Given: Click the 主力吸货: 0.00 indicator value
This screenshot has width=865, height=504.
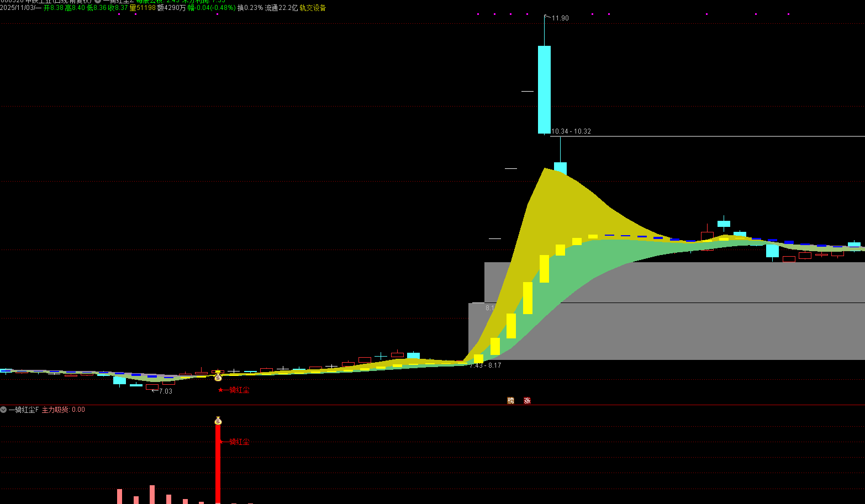Looking at the screenshot, I should 64,410.
